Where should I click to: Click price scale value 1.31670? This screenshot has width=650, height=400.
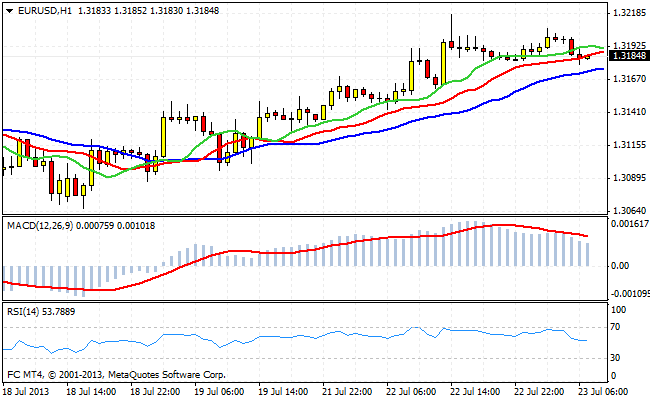(629, 78)
